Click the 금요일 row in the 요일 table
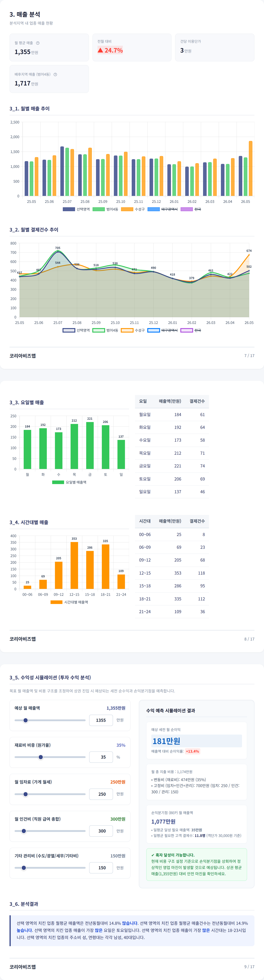This screenshot has width=264, height=980. (x=172, y=466)
